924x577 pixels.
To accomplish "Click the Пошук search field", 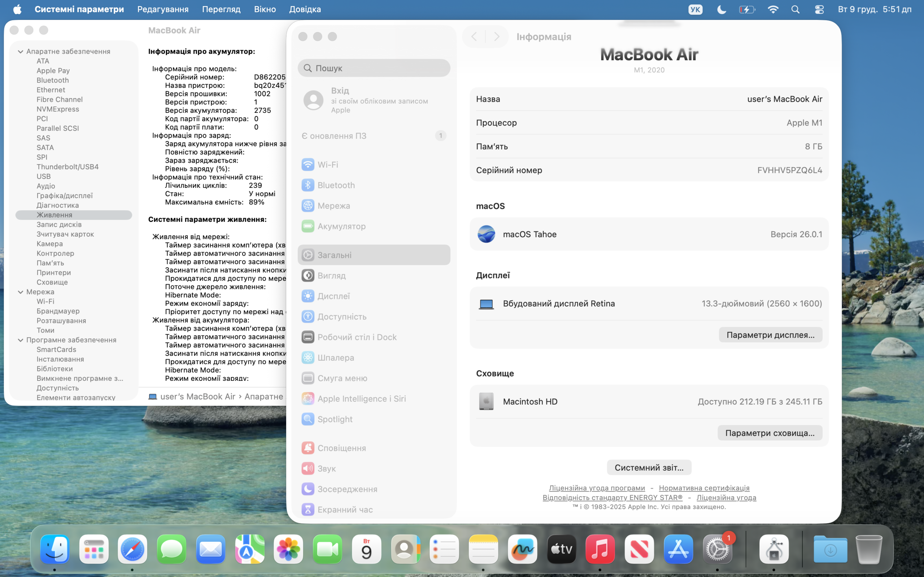I will pyautogui.click(x=374, y=68).
